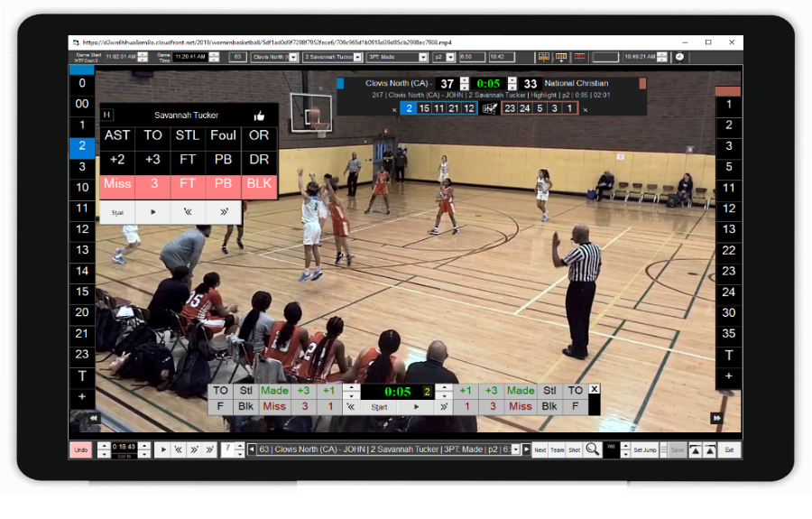Image resolution: width=812 pixels, height=519 pixels.
Task: Expand the event list dropdown in bottom toolbar
Action: [516, 449]
